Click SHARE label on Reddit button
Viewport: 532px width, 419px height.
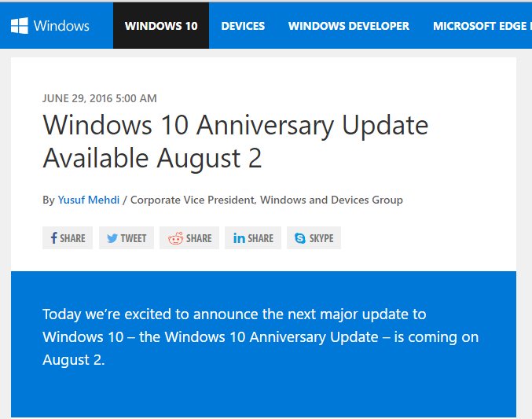point(199,238)
